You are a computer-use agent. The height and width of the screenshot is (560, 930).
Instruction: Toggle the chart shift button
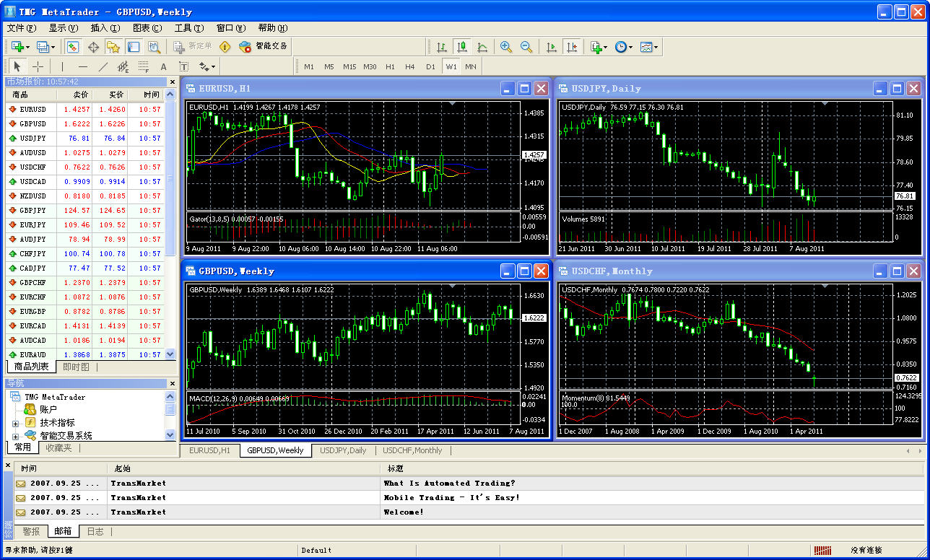[572, 47]
